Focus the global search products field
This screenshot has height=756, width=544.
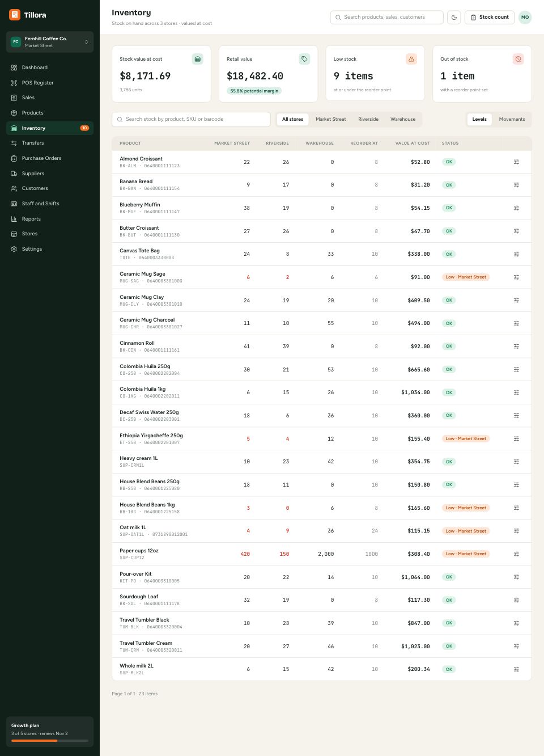387,17
